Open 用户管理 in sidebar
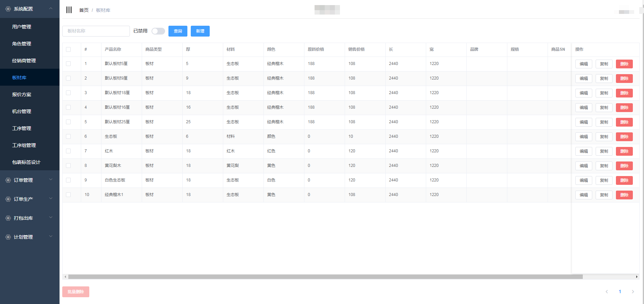The width and height of the screenshot is (644, 304). point(22,27)
